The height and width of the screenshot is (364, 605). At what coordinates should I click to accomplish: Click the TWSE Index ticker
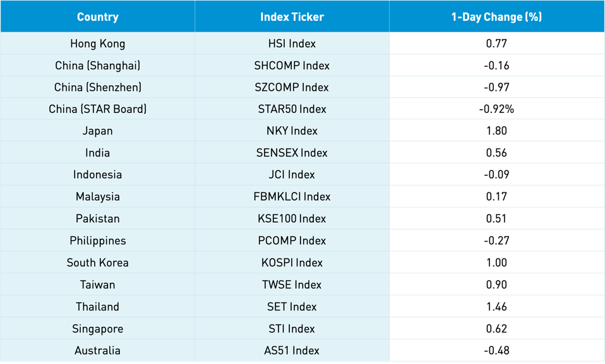point(292,285)
